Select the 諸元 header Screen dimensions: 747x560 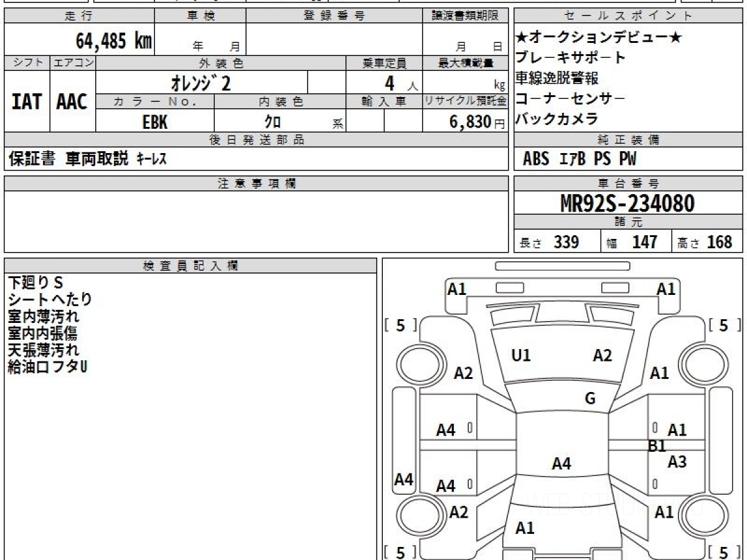tap(628, 222)
